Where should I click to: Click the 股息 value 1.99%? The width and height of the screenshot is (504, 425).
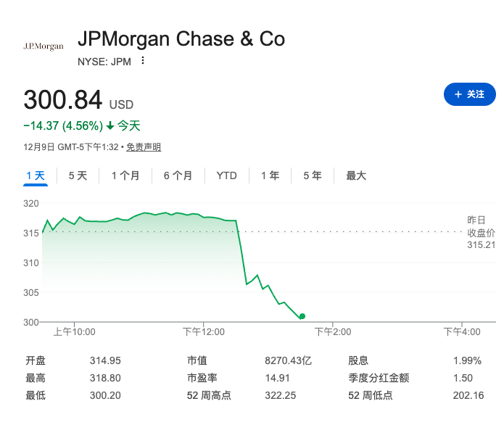click(x=467, y=360)
